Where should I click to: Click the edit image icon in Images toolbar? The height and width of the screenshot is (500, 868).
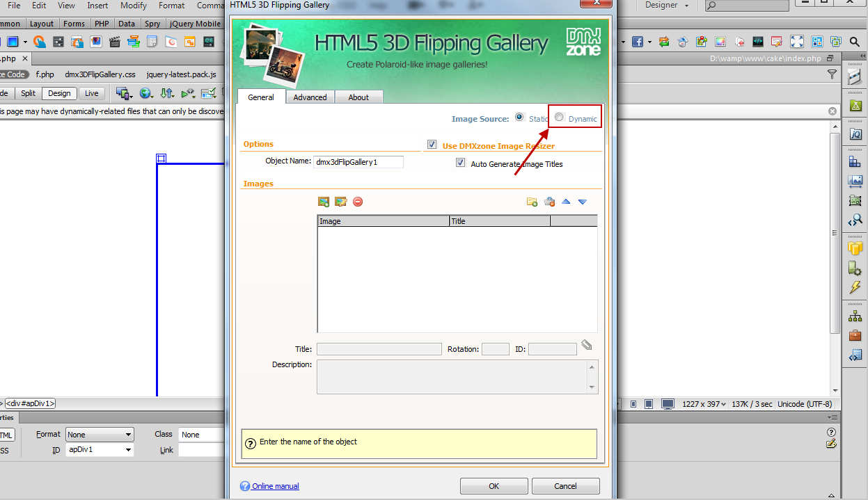tap(340, 202)
